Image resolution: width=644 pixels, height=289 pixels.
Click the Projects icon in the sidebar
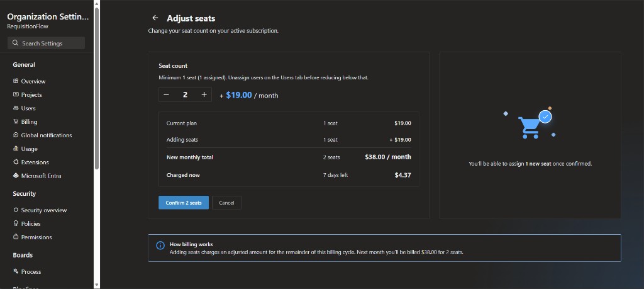click(16, 94)
